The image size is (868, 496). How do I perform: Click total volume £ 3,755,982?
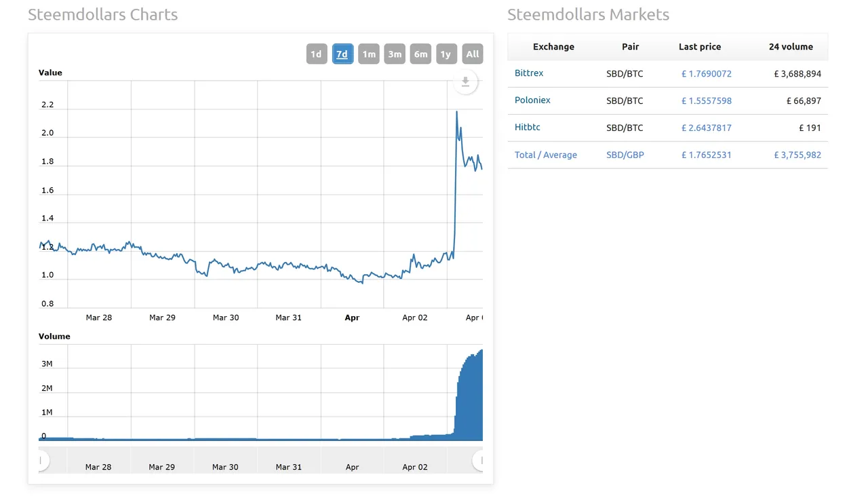click(x=797, y=155)
